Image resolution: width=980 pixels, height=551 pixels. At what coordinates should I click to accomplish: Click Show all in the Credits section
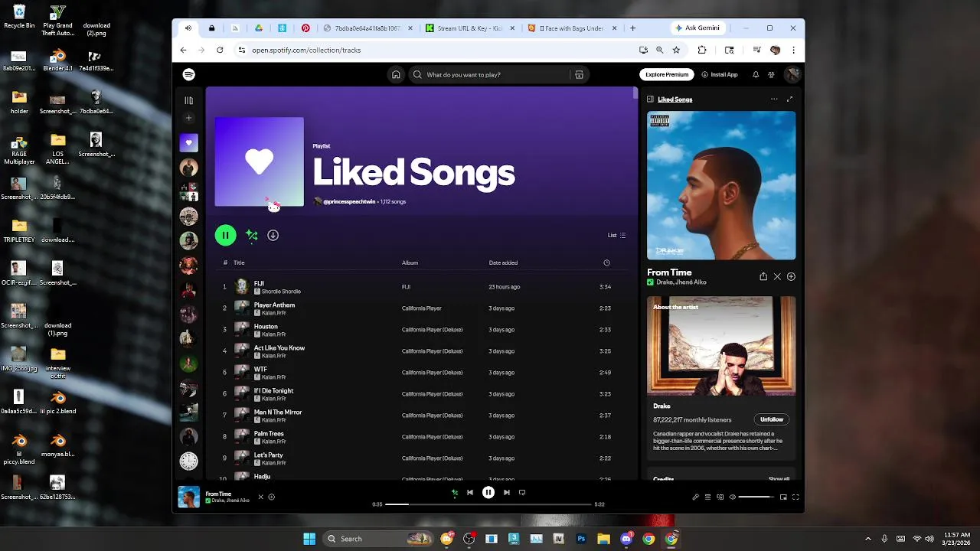click(779, 478)
